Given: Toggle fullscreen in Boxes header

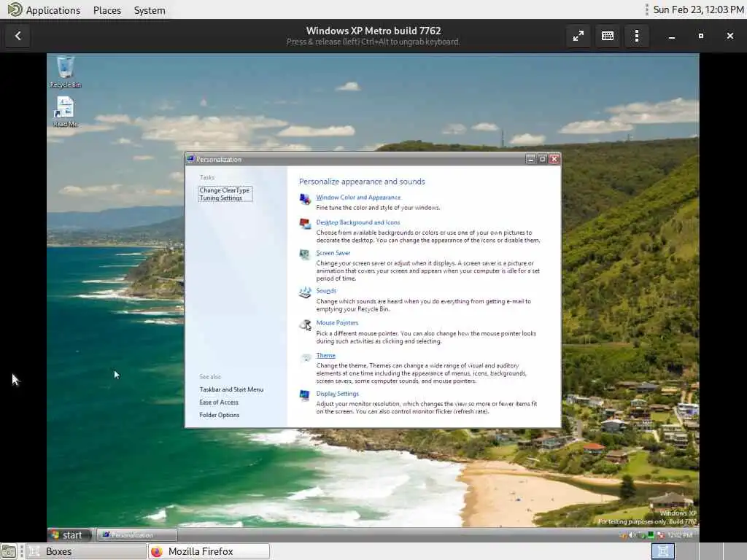Looking at the screenshot, I should (578, 36).
